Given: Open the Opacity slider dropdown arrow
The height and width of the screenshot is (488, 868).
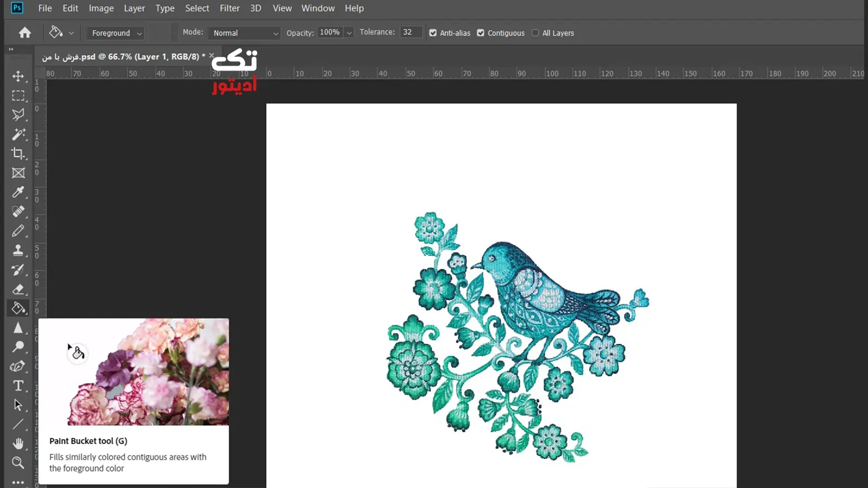Looking at the screenshot, I should 349,33.
